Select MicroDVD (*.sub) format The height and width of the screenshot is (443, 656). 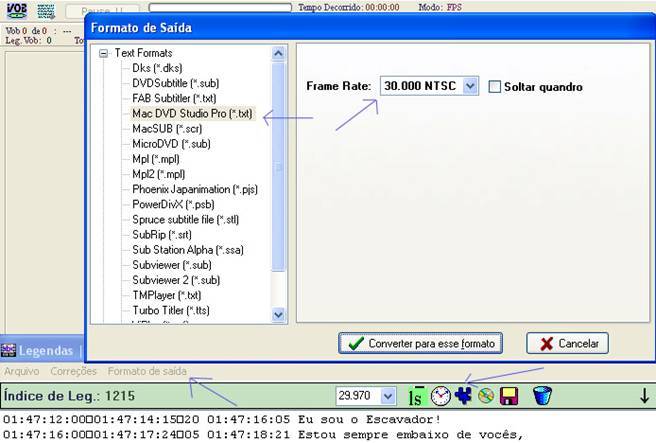pos(171,143)
